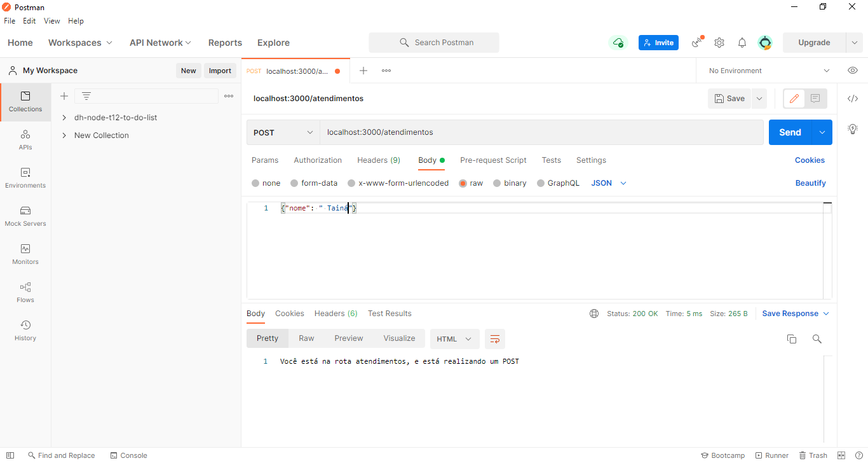
Task: Open the Upgrade arrow dropdown
Action: tap(854, 43)
